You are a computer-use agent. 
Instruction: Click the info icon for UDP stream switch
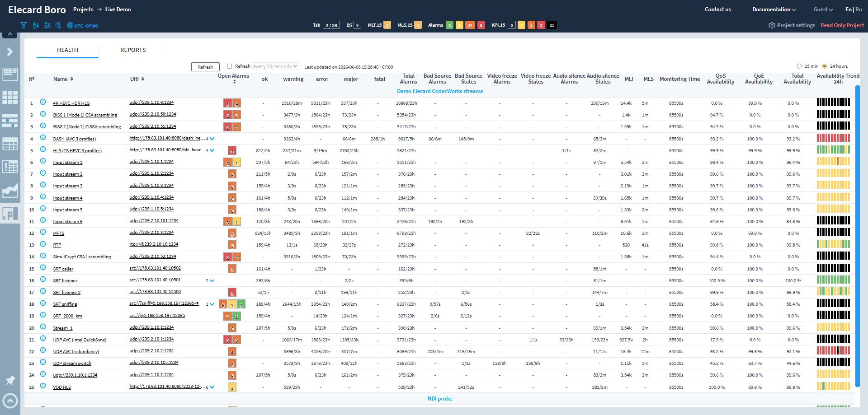click(x=43, y=362)
